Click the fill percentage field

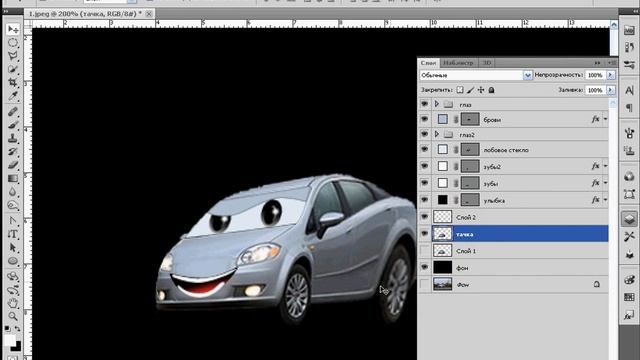[x=596, y=90]
